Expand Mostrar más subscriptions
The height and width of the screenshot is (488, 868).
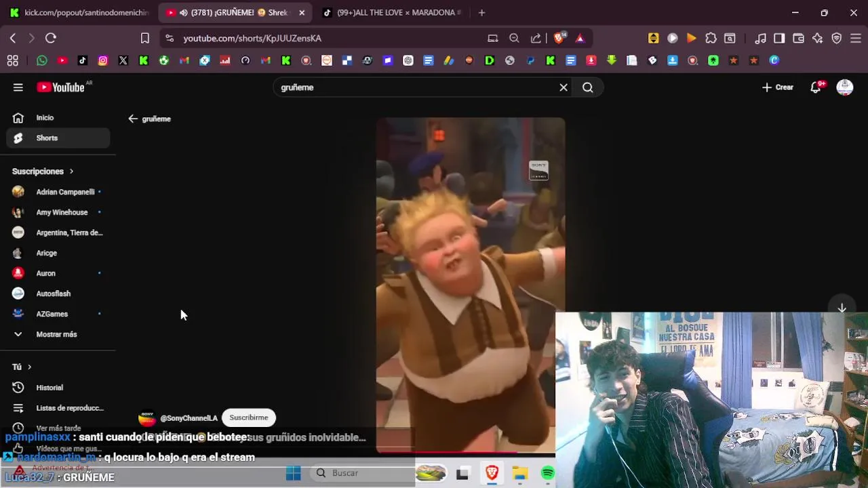pos(58,334)
